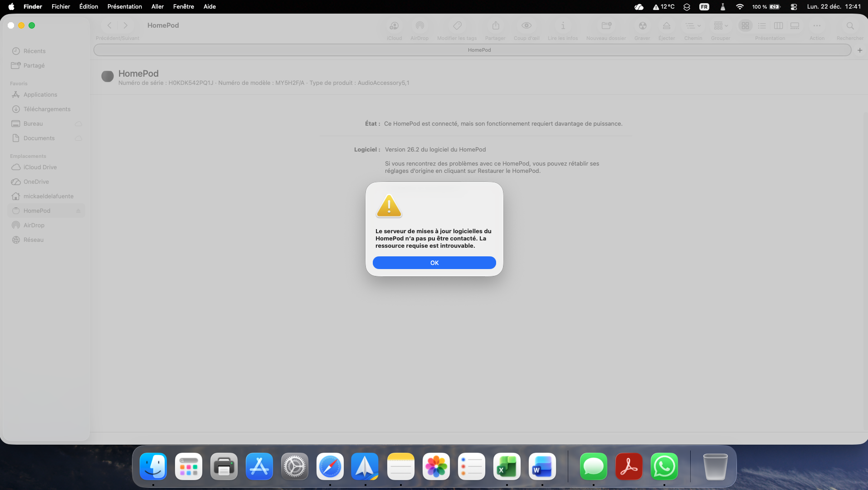Screen dimensions: 868x490
Task: Switch to column view mode
Action: coord(778,26)
